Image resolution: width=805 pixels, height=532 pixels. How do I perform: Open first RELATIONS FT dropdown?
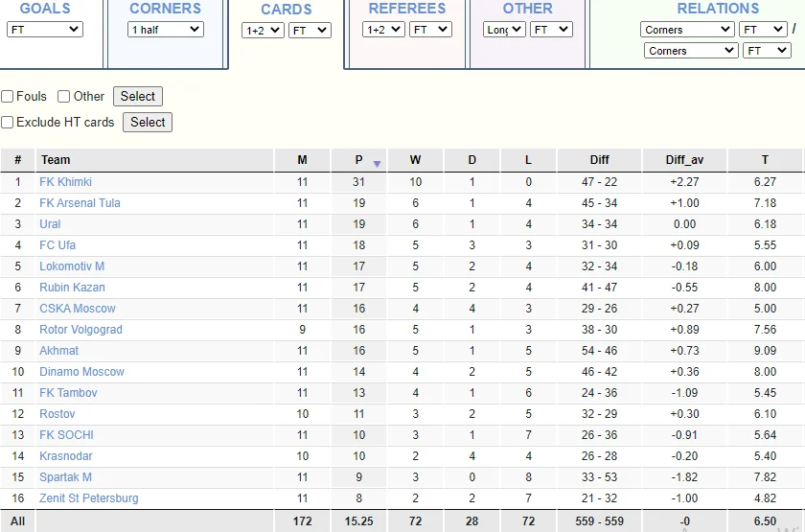763,30
